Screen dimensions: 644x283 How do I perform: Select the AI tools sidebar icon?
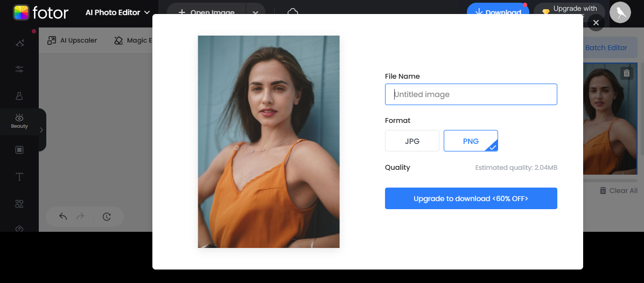click(19, 43)
